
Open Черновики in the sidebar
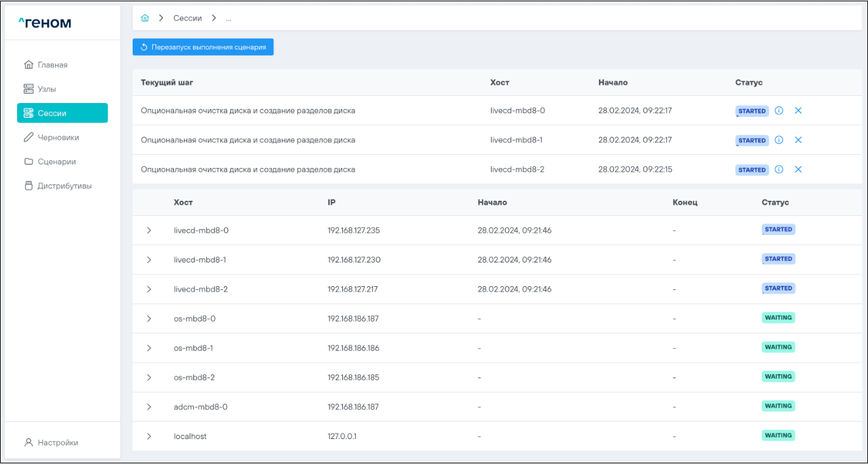[58, 138]
